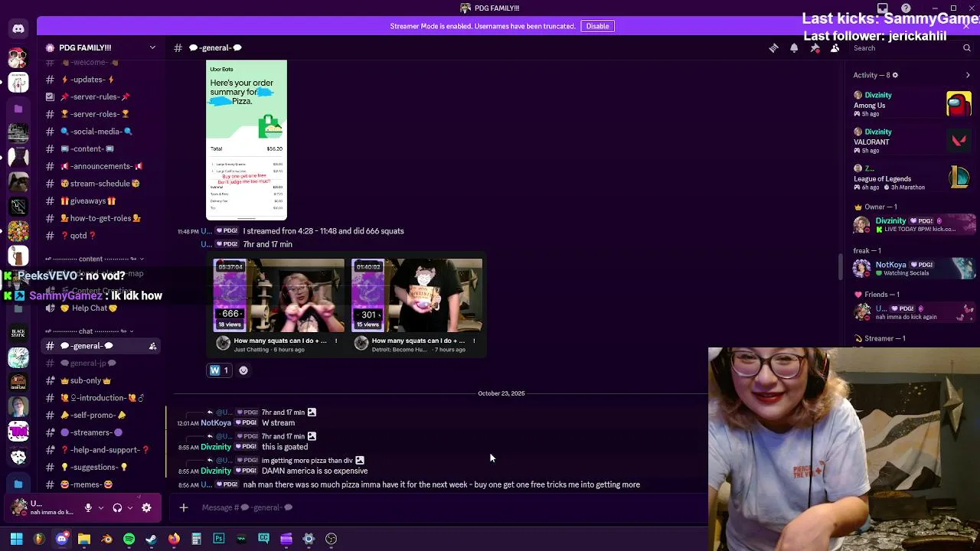The width and height of the screenshot is (980, 551).
Task: Open User Settings gear icon
Action: click(146, 507)
